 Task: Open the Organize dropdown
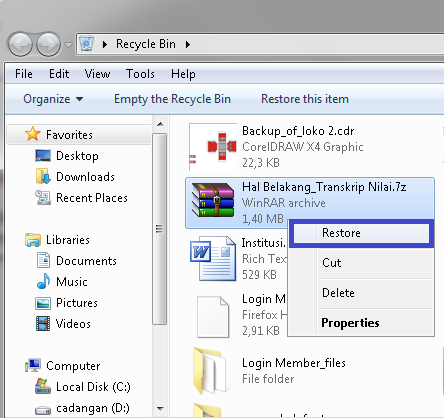point(53,99)
